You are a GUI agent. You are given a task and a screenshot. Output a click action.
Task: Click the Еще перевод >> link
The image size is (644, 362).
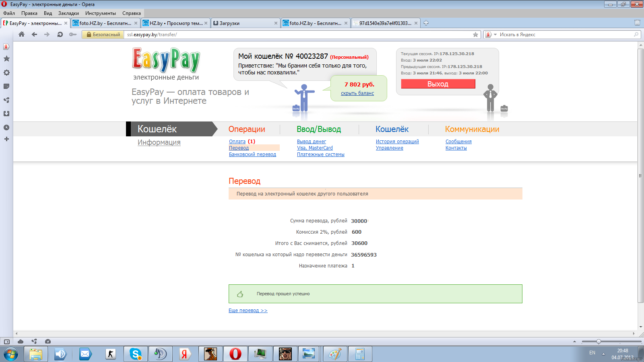[248, 311]
